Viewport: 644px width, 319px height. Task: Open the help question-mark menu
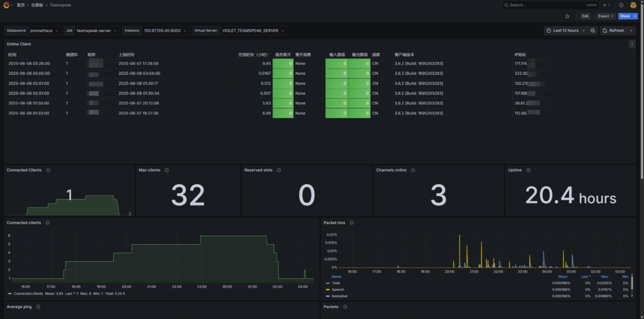tap(621, 5)
